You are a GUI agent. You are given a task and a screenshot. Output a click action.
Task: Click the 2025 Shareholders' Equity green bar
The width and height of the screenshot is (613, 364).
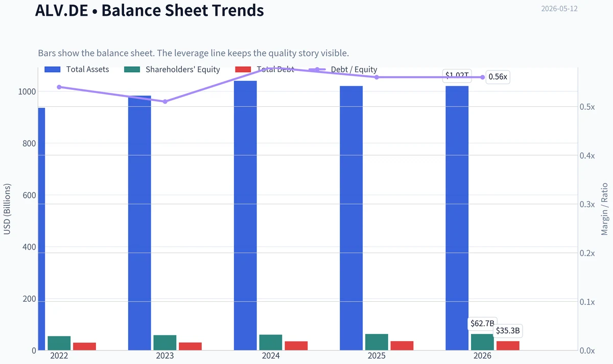(376, 342)
